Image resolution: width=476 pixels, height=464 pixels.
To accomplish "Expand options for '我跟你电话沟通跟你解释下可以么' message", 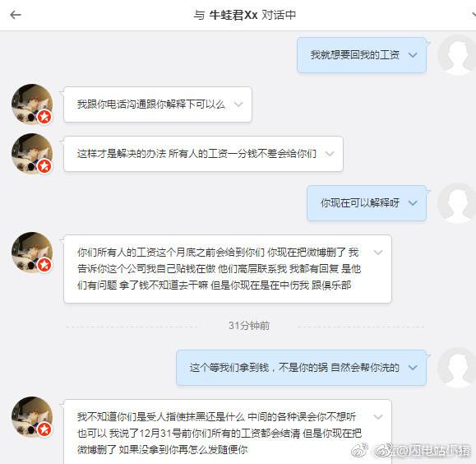I will [238, 104].
